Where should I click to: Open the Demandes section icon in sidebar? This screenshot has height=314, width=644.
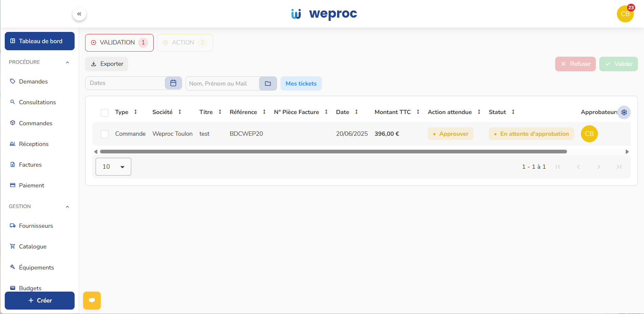coord(13,81)
